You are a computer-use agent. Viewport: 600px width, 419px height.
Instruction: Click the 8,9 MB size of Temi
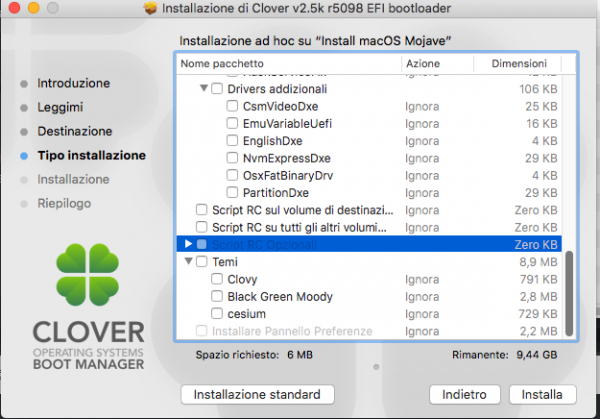tap(538, 262)
